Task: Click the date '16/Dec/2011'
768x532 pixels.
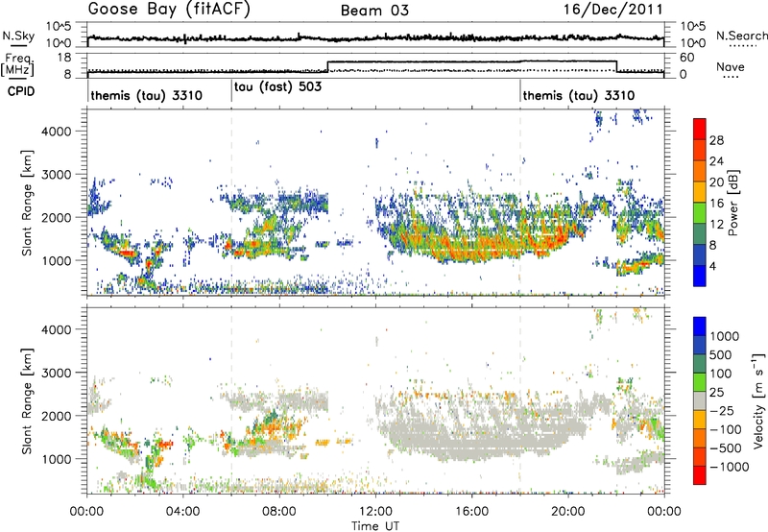Action: click(x=612, y=10)
